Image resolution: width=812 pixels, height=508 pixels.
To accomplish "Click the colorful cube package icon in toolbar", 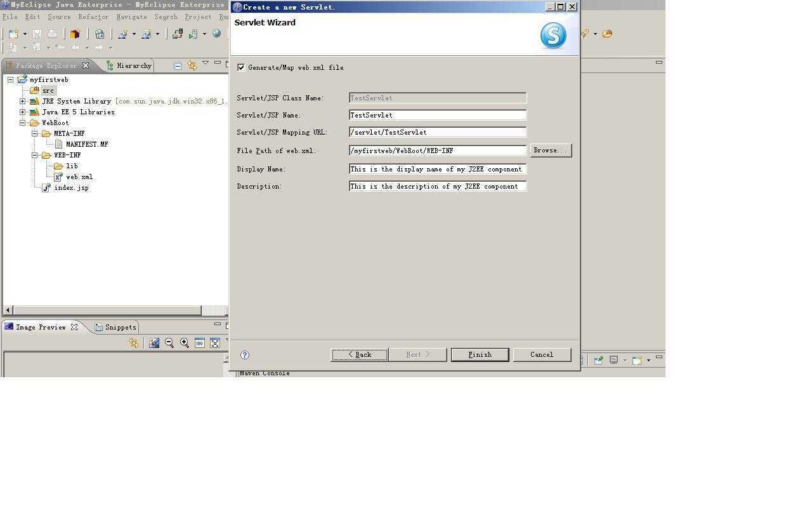I will click(75, 34).
